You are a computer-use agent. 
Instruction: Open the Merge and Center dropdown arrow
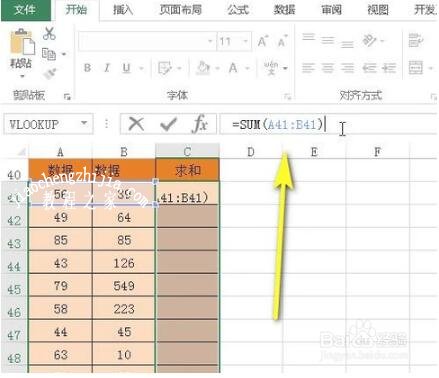point(431,69)
